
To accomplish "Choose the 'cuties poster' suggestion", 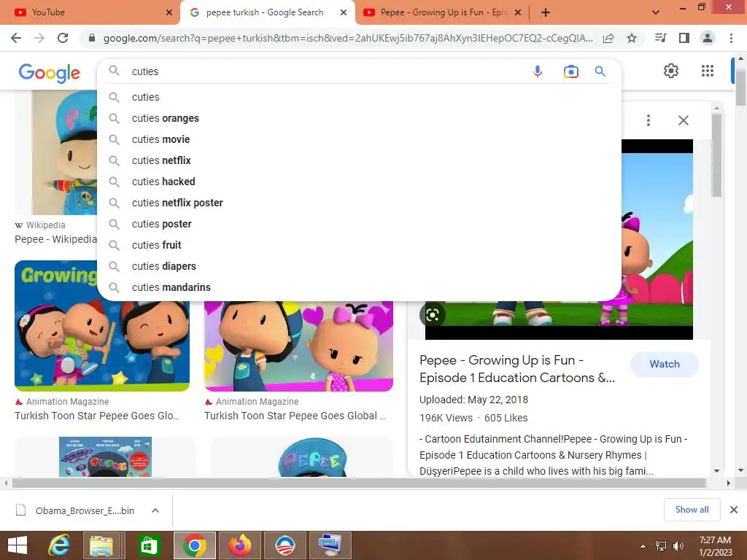I will tap(359, 224).
